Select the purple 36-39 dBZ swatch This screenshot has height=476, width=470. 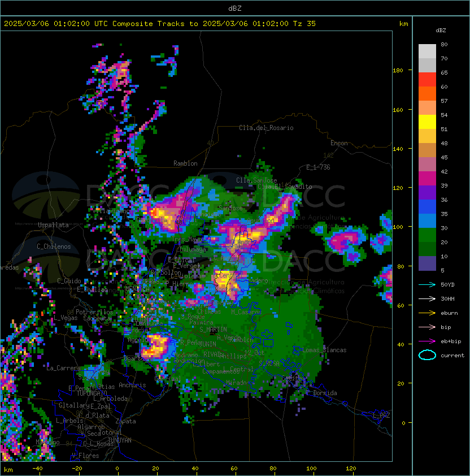click(427, 193)
